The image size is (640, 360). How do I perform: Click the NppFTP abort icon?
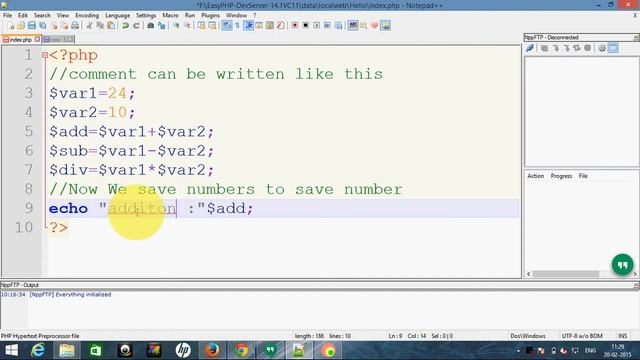[x=587, y=48]
